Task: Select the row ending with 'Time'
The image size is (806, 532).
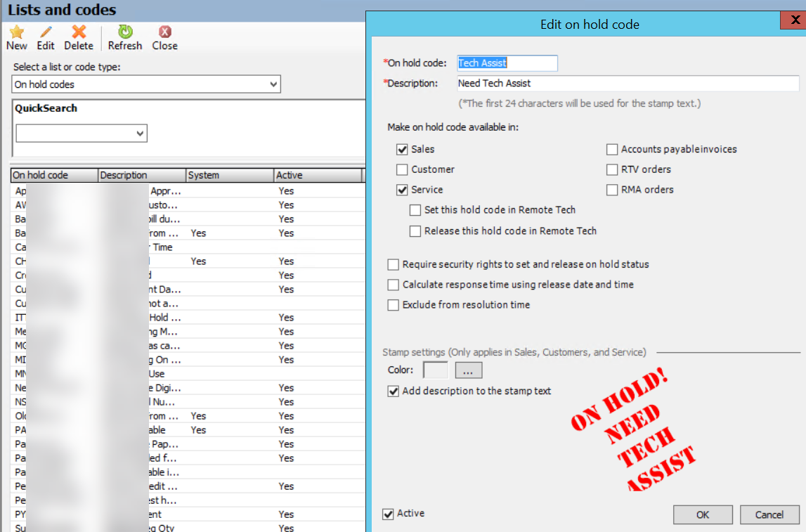Action: pyautogui.click(x=188, y=247)
